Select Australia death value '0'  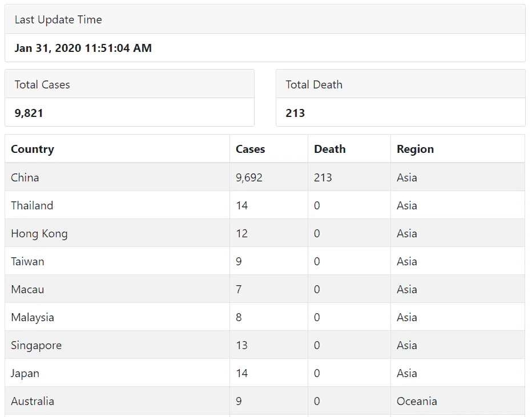[317, 402]
